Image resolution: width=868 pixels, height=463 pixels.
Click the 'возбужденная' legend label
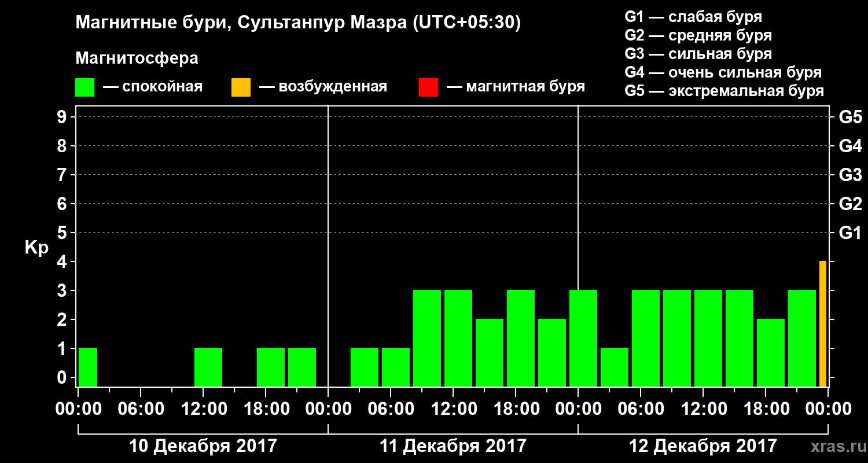coord(333,87)
